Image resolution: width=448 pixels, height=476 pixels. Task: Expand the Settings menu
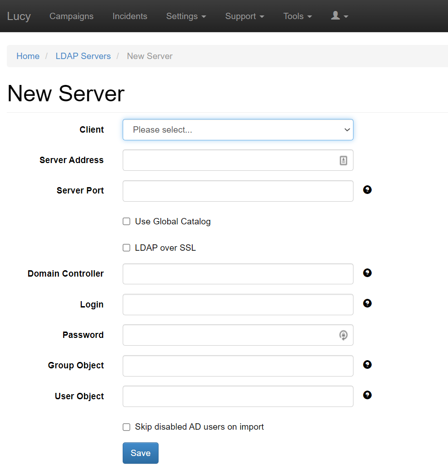[x=186, y=16]
